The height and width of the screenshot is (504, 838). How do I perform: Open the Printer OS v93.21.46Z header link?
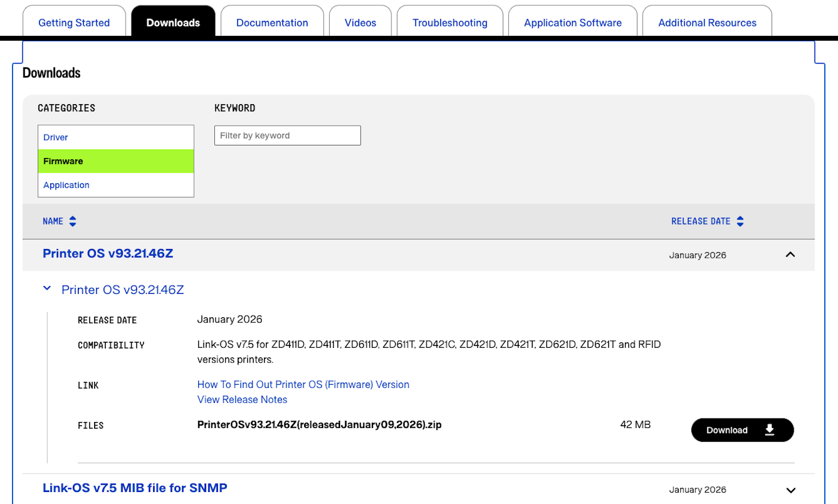tap(108, 253)
